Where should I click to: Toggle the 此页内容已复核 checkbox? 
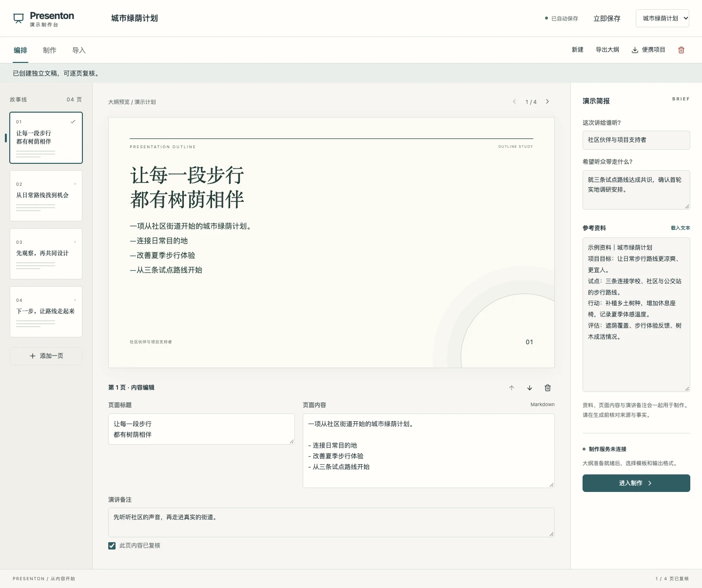coord(112,546)
